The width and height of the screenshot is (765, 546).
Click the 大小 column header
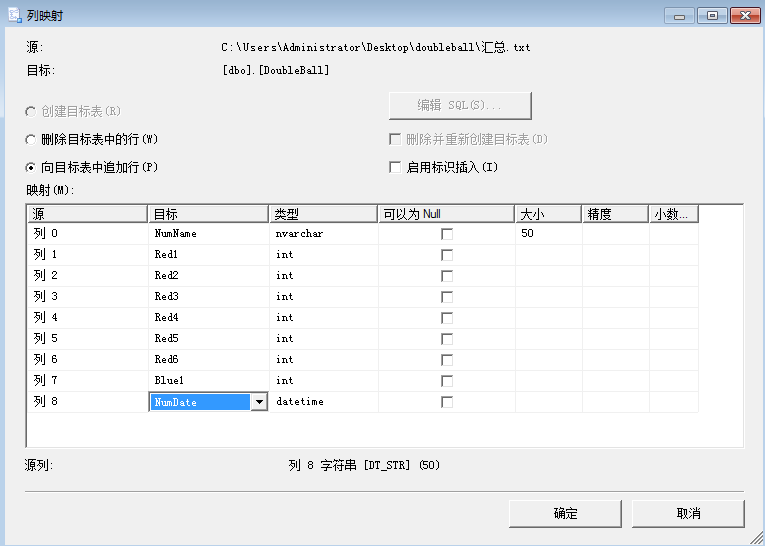548,214
